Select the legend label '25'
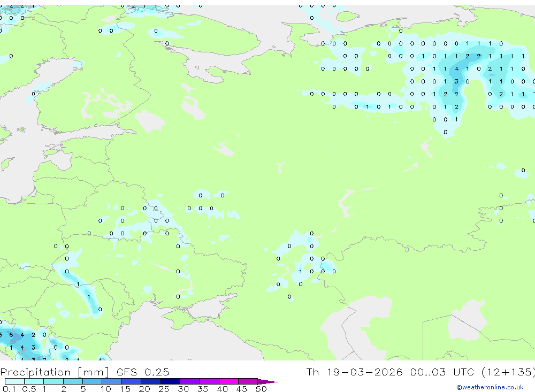The image size is (535, 392). [x=164, y=389]
